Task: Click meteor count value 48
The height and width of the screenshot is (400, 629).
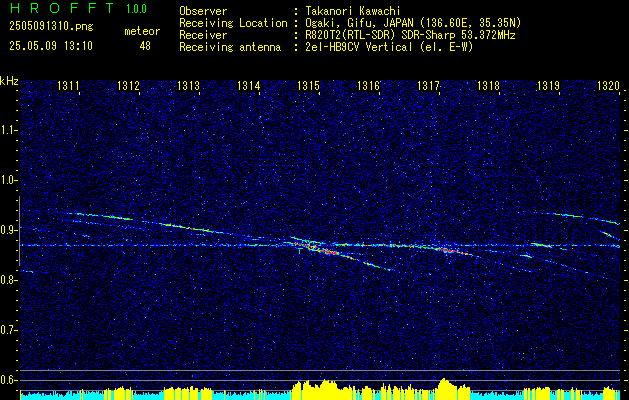Action: click(145, 46)
